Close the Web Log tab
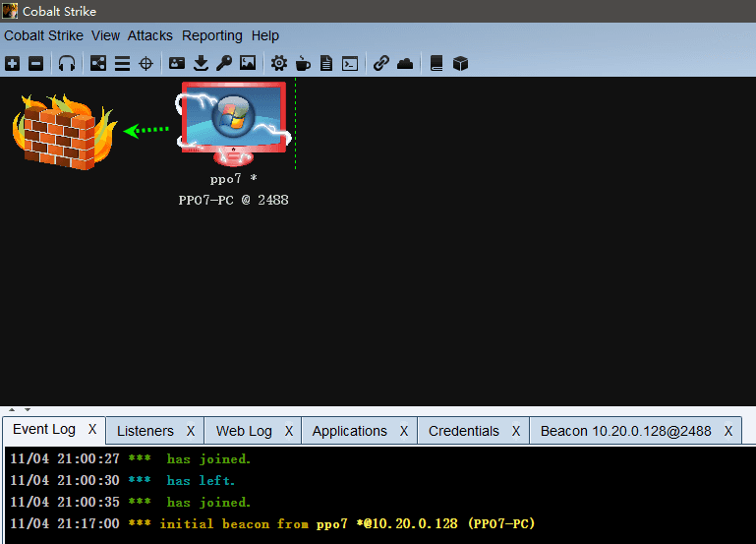 [x=289, y=431]
